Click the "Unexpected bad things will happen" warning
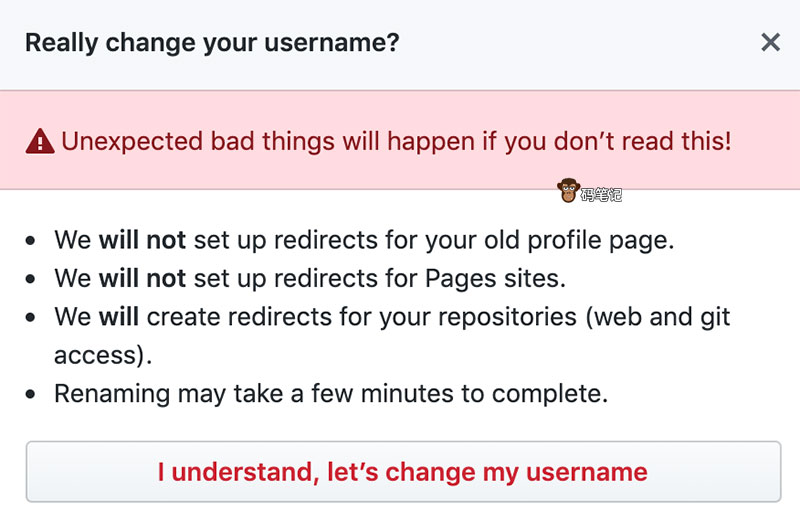The image size is (800, 521). click(x=396, y=141)
